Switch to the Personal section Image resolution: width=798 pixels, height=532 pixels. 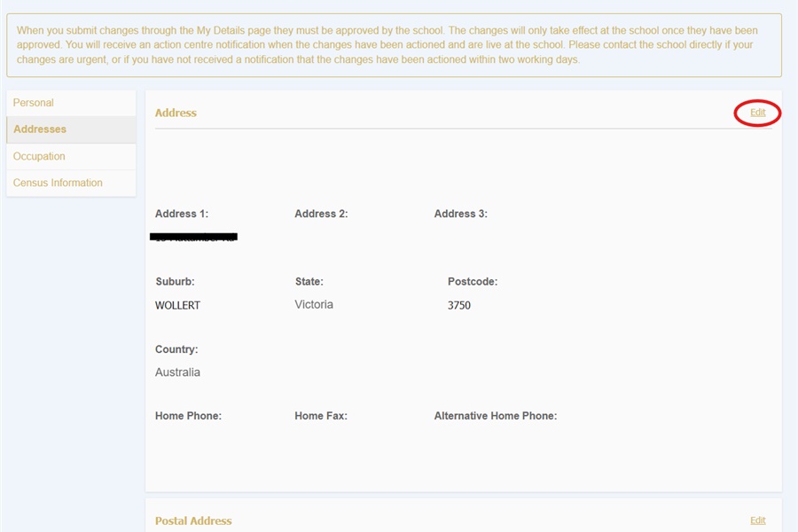[x=33, y=102]
